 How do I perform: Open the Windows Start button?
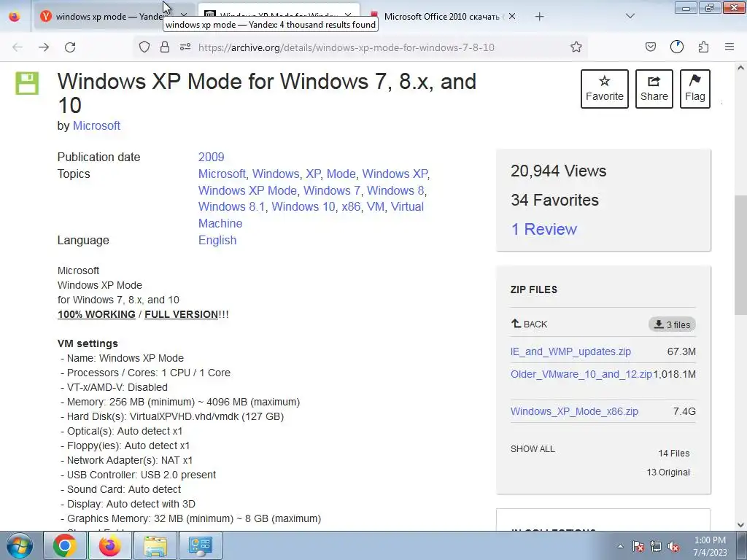point(20,545)
